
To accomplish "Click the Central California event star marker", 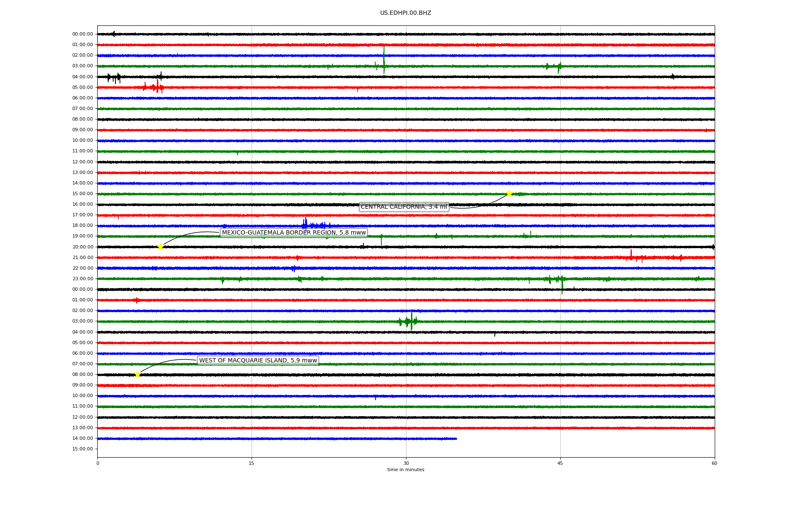I will pyautogui.click(x=509, y=193).
